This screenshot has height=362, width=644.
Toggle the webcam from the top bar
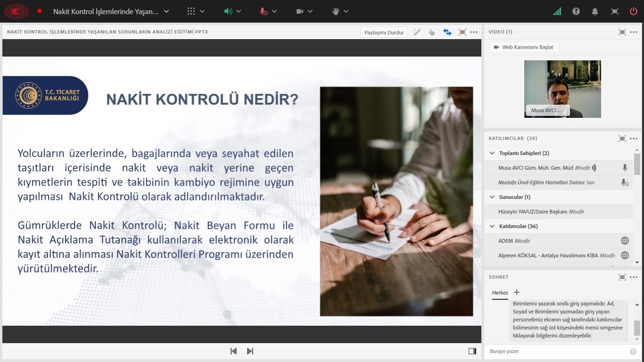pos(300,11)
